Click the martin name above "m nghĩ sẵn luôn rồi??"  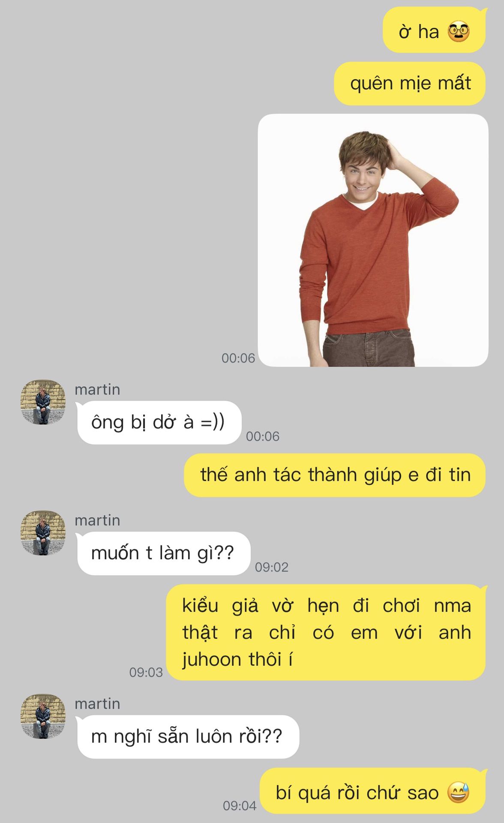coord(97,703)
